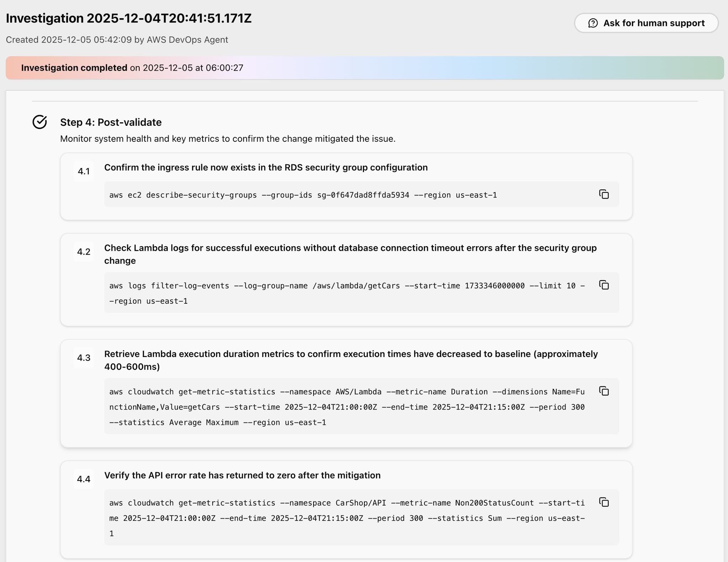The image size is (728, 562).
Task: Copy the Non200StatusCount metrics command
Action: [604, 502]
